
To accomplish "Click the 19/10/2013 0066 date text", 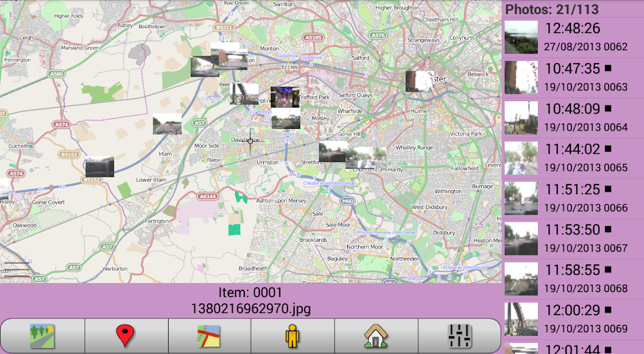I will tap(586, 208).
